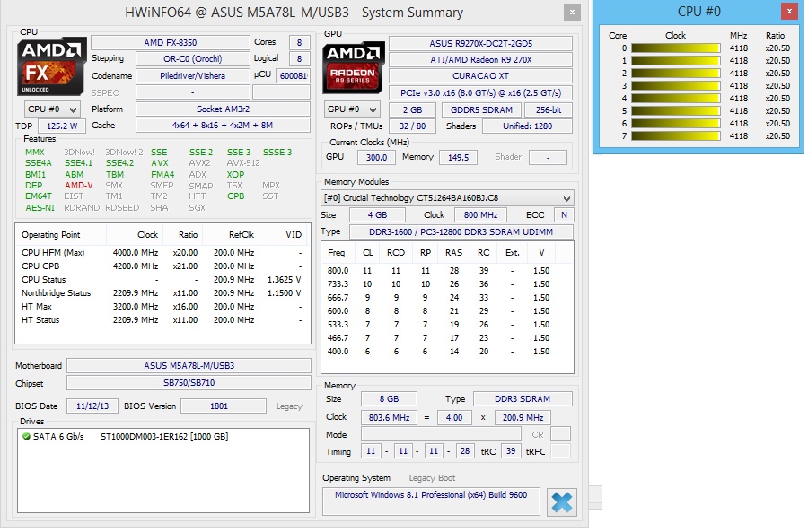Click the GPU clock 300.0 field
Viewport: 808px width, 532px height.
[376, 157]
